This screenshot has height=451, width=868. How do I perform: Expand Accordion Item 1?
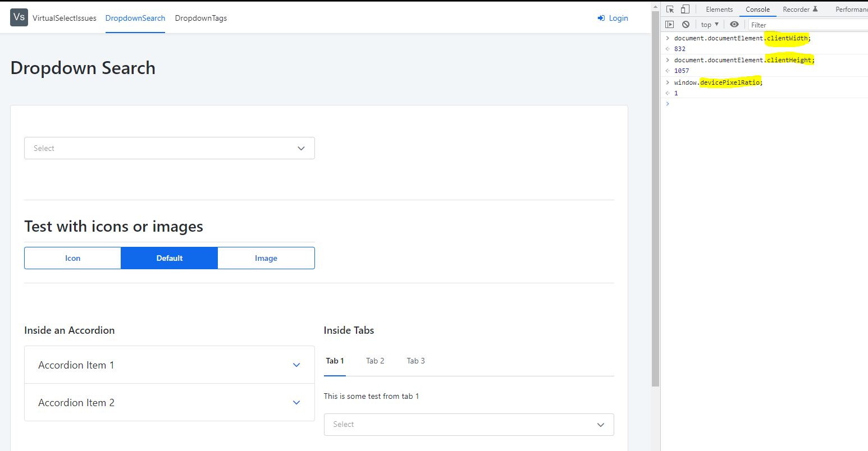point(169,365)
